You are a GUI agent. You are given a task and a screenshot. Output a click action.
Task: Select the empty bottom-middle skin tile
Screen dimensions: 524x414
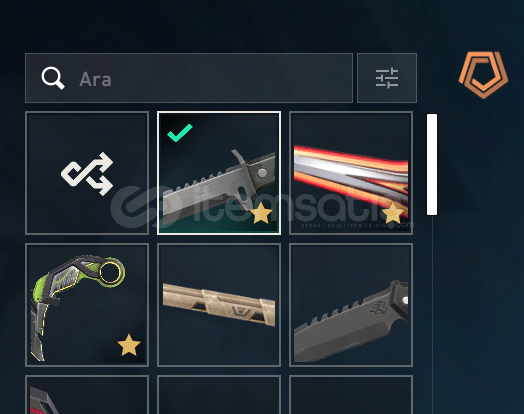click(219, 395)
